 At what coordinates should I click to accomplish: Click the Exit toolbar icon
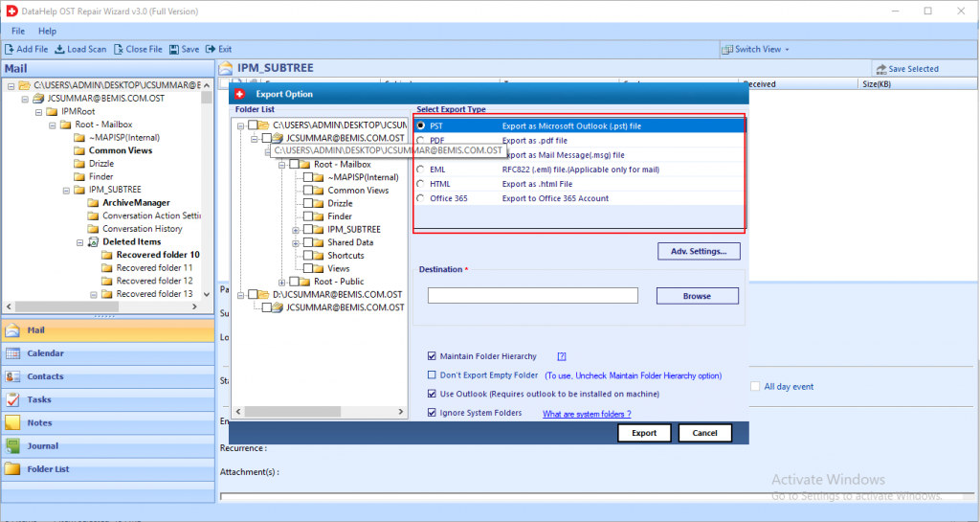pos(211,50)
